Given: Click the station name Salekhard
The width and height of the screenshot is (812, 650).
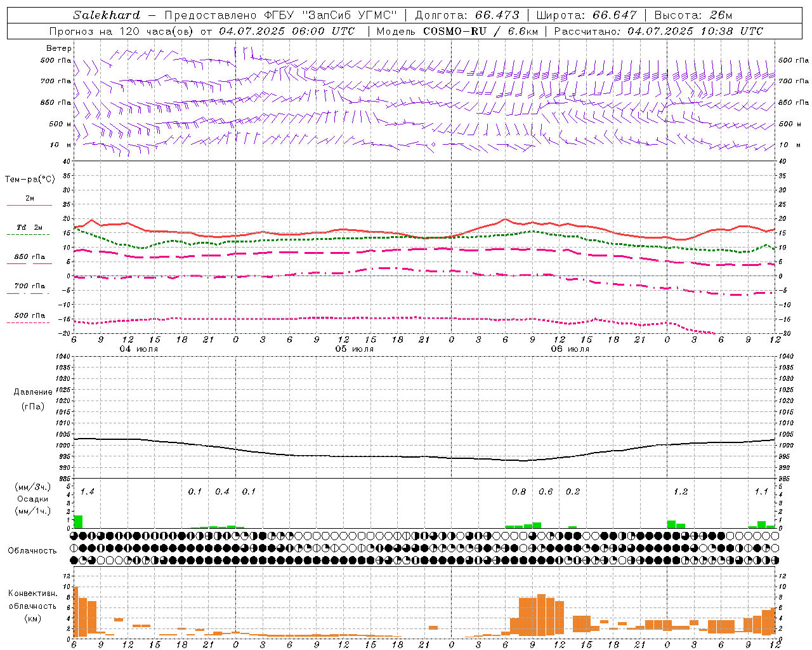Looking at the screenshot, I should (107, 15).
